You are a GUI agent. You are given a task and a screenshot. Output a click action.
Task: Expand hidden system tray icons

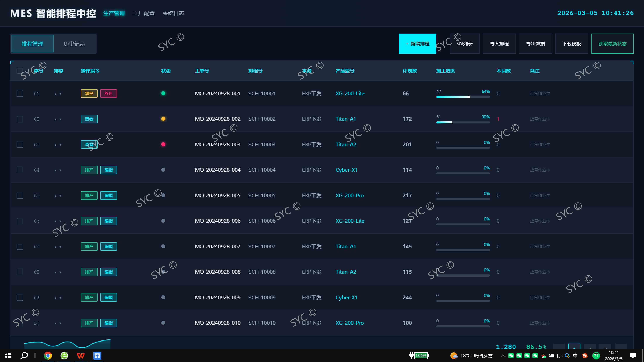[503, 356]
